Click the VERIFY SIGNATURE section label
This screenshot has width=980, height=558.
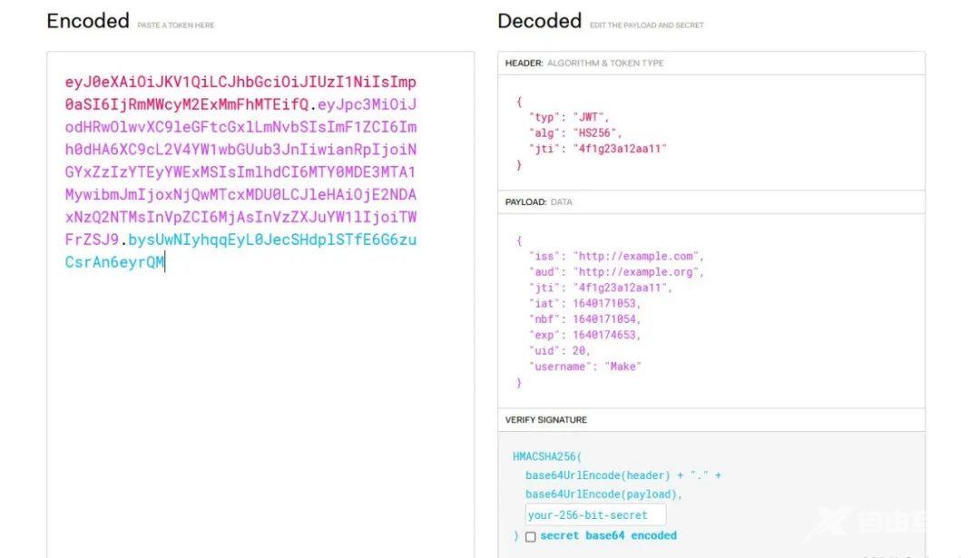(x=546, y=420)
